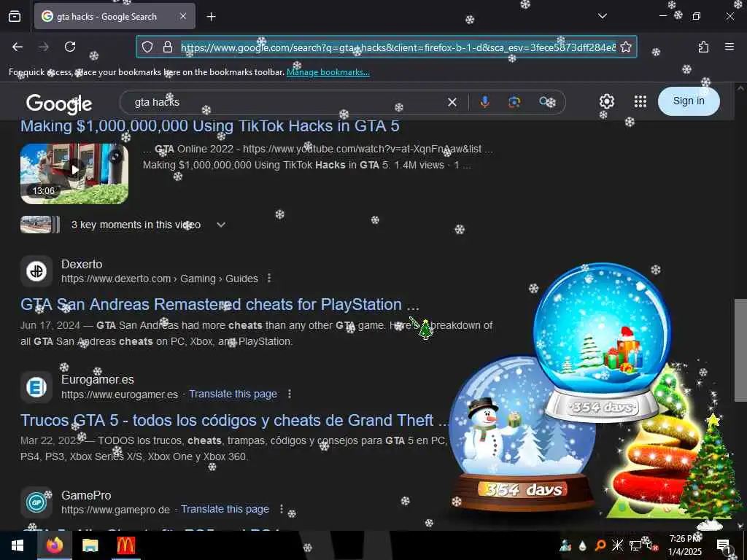Play the 13:06 video thumbnail
The width and height of the screenshot is (747, 560).
click(74, 174)
